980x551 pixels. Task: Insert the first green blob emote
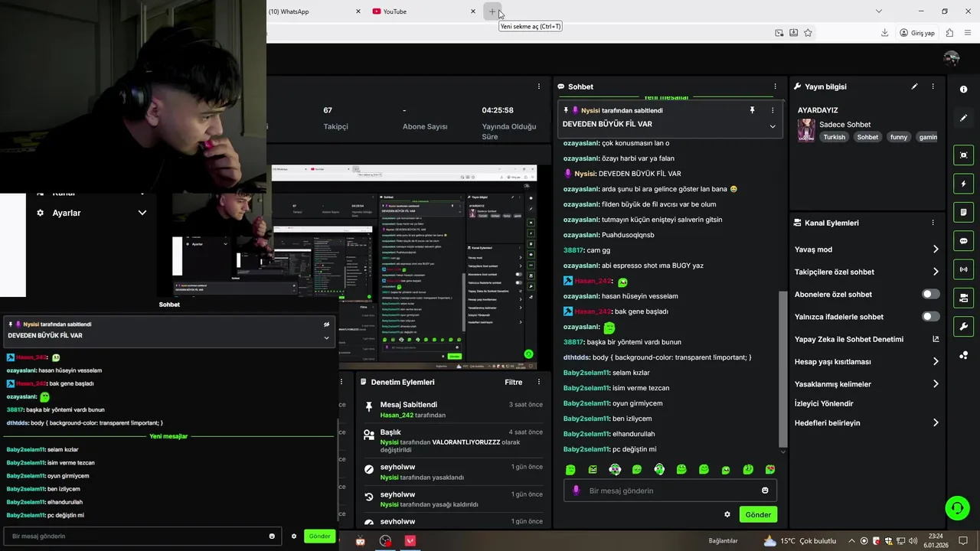570,470
